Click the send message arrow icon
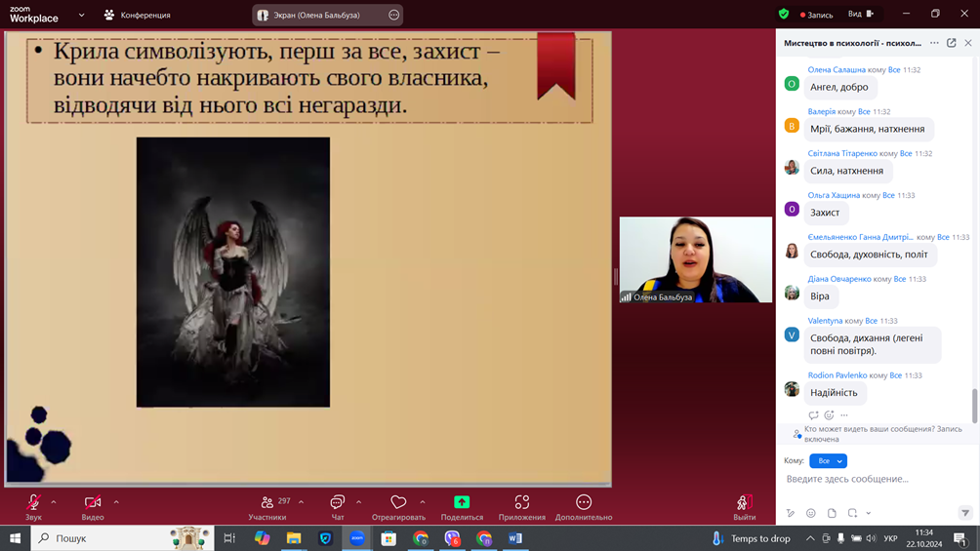980x551 pixels. 964,513
